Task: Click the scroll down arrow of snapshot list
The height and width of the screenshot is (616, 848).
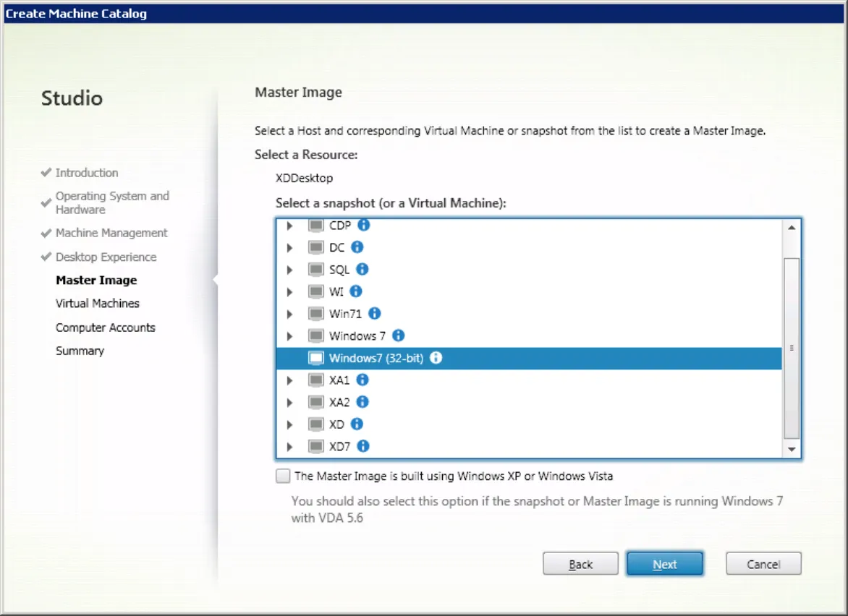Action: [792, 449]
